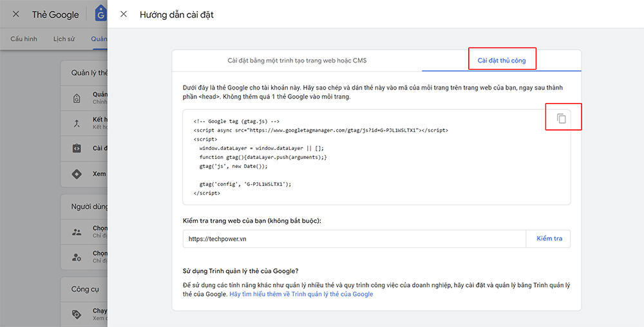
Task: Click the diamond-shaped view icon
Action: point(77,174)
